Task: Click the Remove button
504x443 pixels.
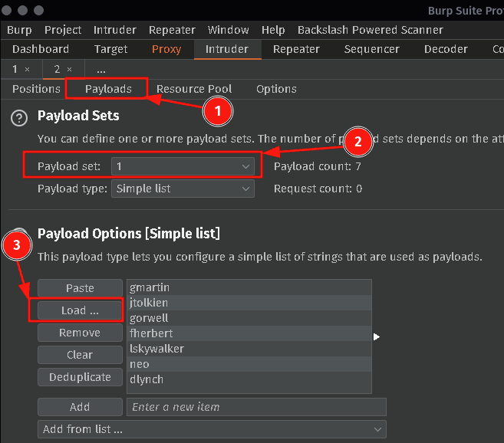Action: [80, 333]
